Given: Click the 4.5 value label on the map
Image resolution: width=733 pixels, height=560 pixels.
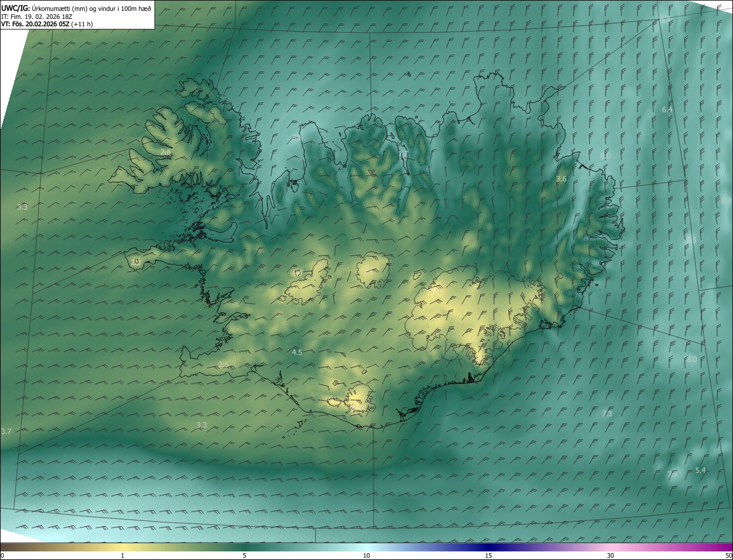Looking at the screenshot, I should [x=297, y=353].
